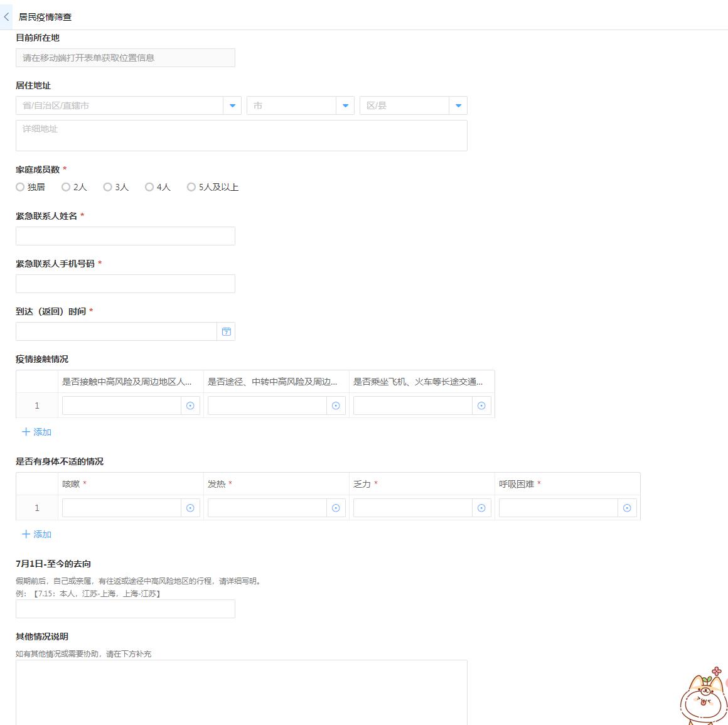The image size is (728, 725).
Task: Focus the 详细地址 text area
Action: click(x=241, y=135)
